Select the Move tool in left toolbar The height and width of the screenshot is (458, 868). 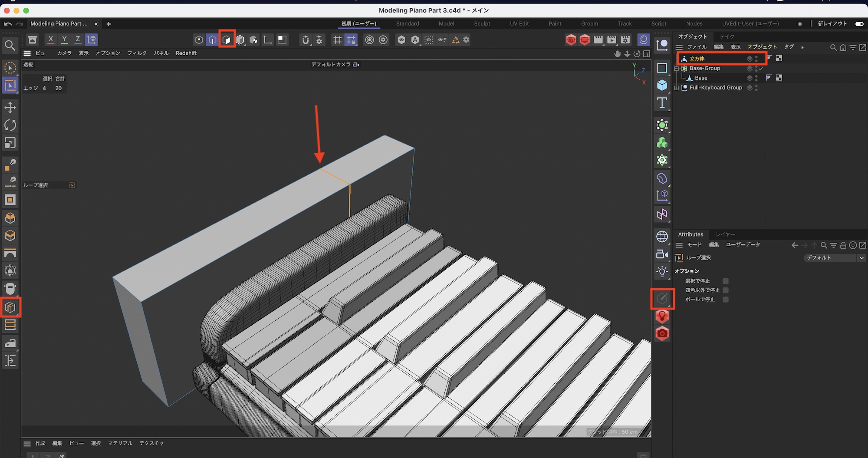pos(10,108)
